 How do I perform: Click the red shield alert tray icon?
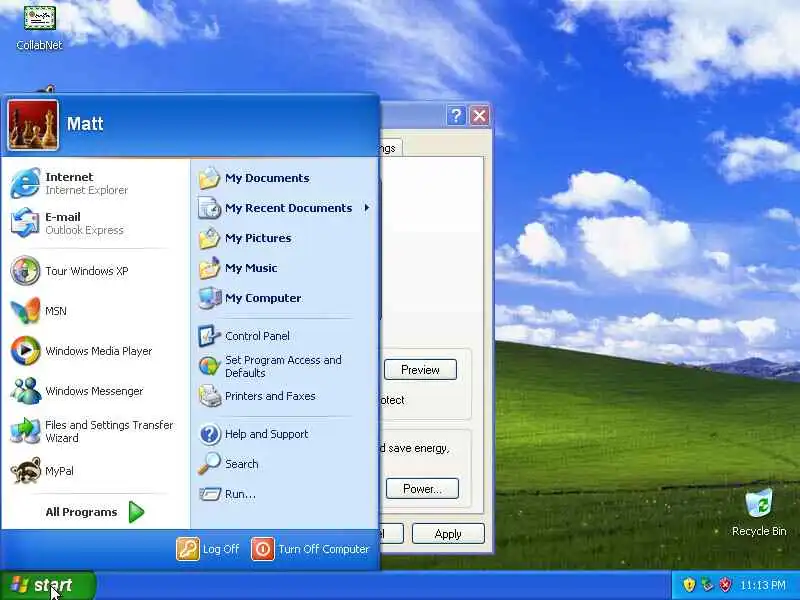(725, 585)
